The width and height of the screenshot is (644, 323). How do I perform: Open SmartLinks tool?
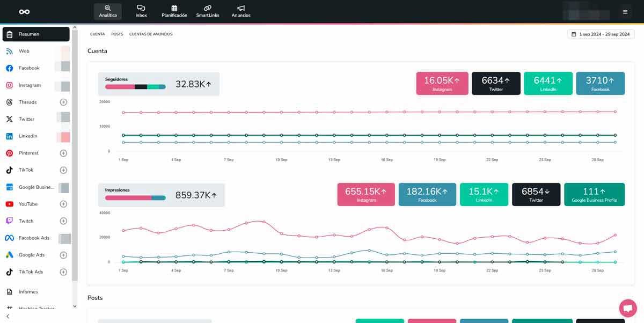pyautogui.click(x=208, y=11)
